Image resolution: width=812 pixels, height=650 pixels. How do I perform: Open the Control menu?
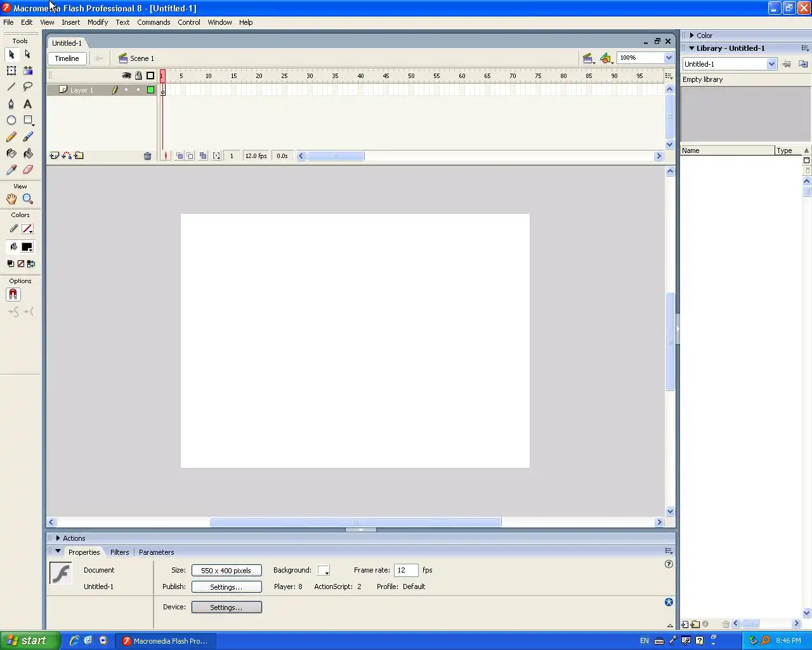tap(189, 22)
